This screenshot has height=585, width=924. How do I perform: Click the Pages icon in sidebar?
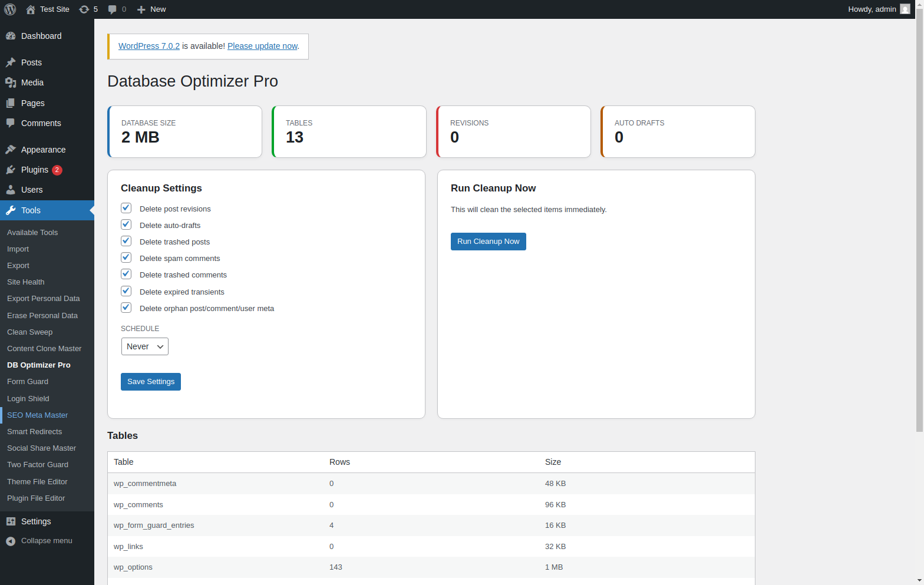pyautogui.click(x=11, y=103)
